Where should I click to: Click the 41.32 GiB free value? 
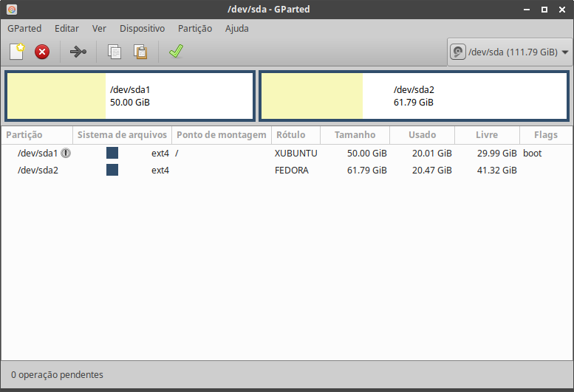point(496,170)
